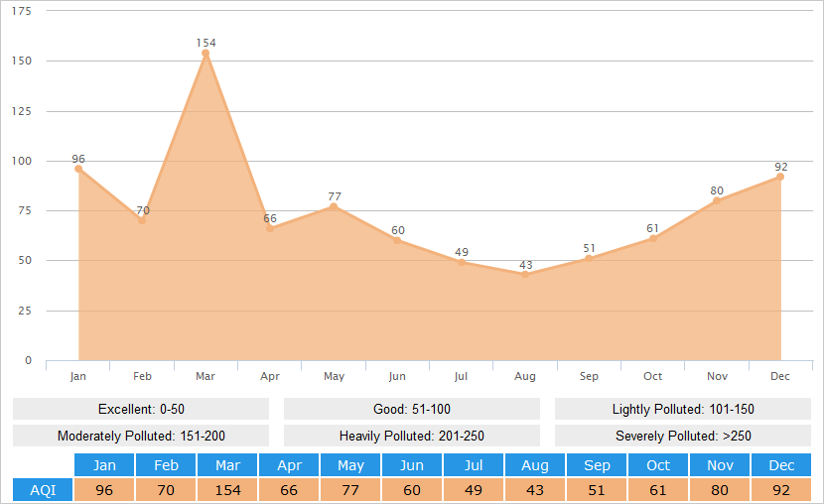Image resolution: width=824 pixels, height=504 pixels.
Task: Select orange table cell 80 under Nov
Action: pyautogui.click(x=720, y=490)
